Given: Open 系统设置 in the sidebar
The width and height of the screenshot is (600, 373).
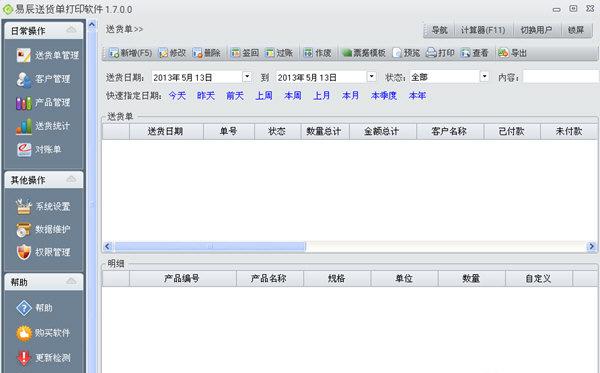Looking at the screenshot, I should (x=43, y=207).
